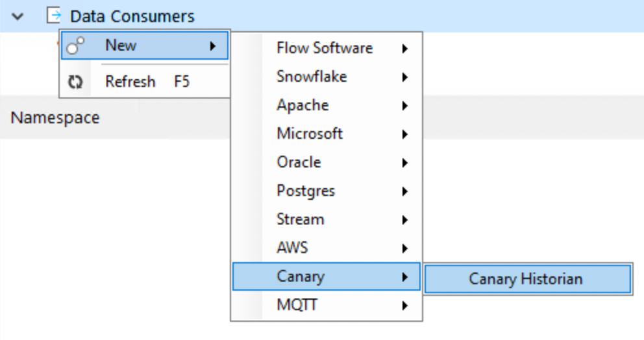644x340 pixels.
Task: Click the submenu arrow beside Postgres
Action: (x=405, y=191)
